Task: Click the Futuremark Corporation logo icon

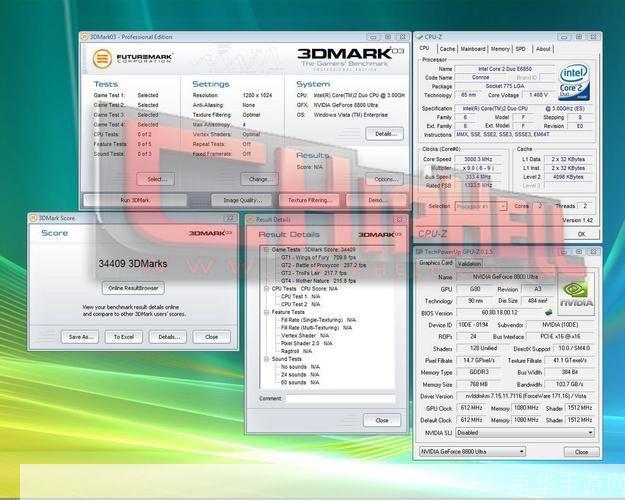Action: (x=102, y=58)
